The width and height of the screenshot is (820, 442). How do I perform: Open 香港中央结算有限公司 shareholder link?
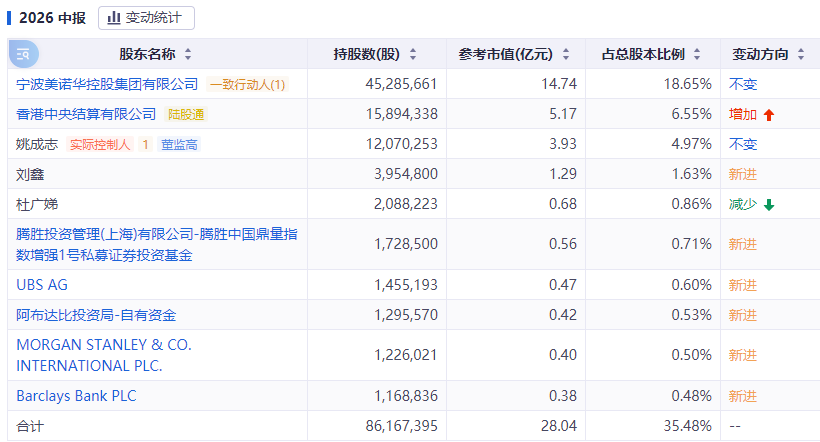pyautogui.click(x=86, y=114)
